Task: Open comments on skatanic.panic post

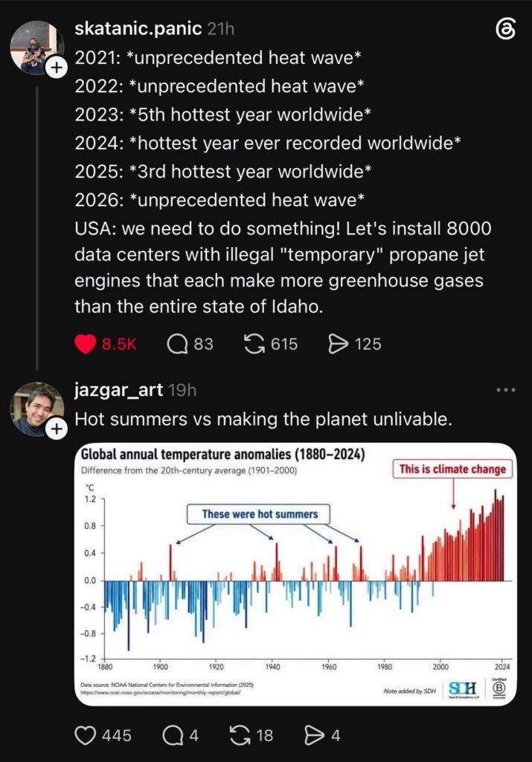Action: pyautogui.click(x=177, y=344)
